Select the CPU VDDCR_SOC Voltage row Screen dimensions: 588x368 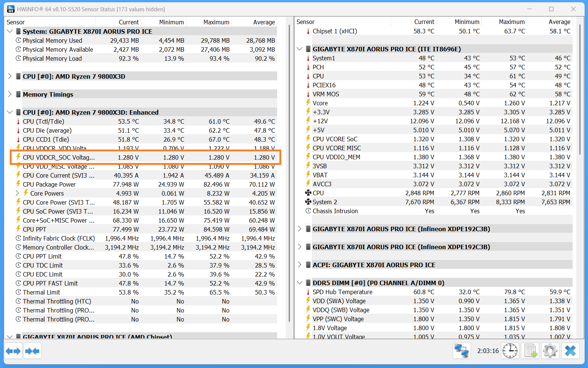[x=145, y=157]
